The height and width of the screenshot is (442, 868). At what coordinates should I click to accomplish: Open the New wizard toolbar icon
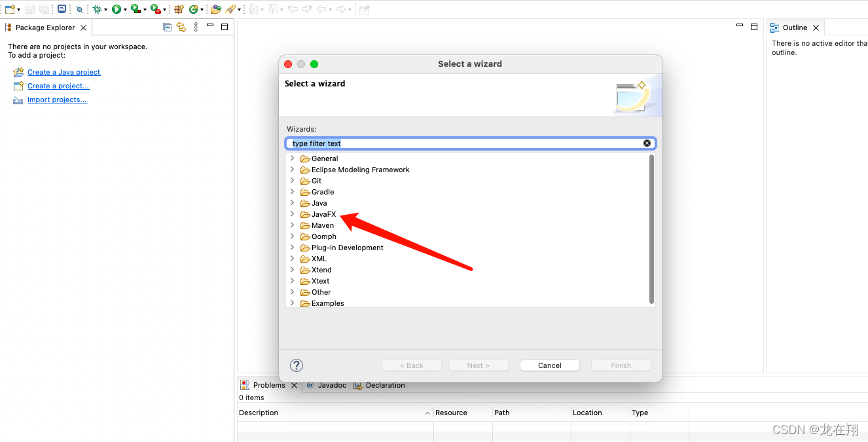pos(9,9)
